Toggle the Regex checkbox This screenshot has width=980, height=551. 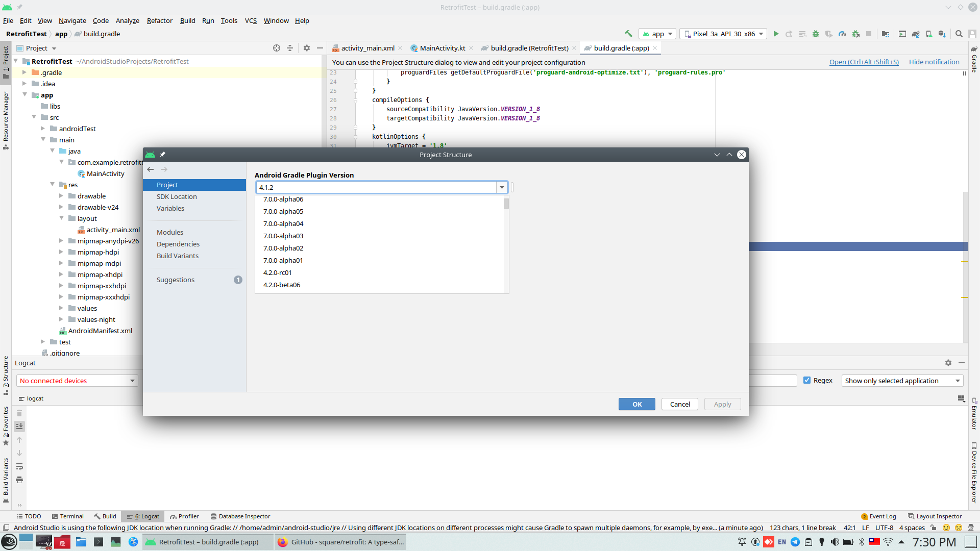[807, 381]
